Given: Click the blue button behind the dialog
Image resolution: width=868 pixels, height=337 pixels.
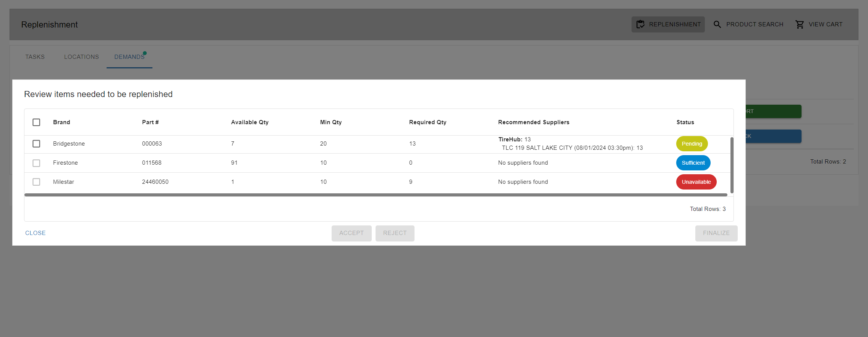Looking at the screenshot, I should 773,136.
